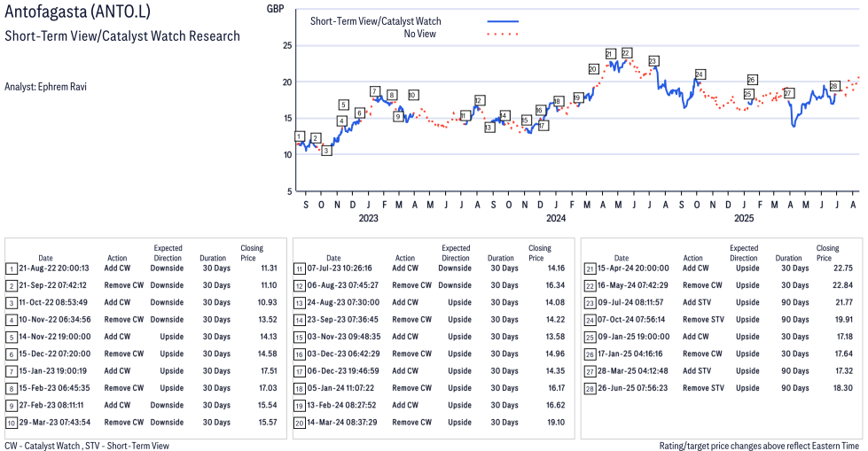Click table row date 24-Aug-23 07:30:00
Screen dimensions: 868x451
[343, 302]
